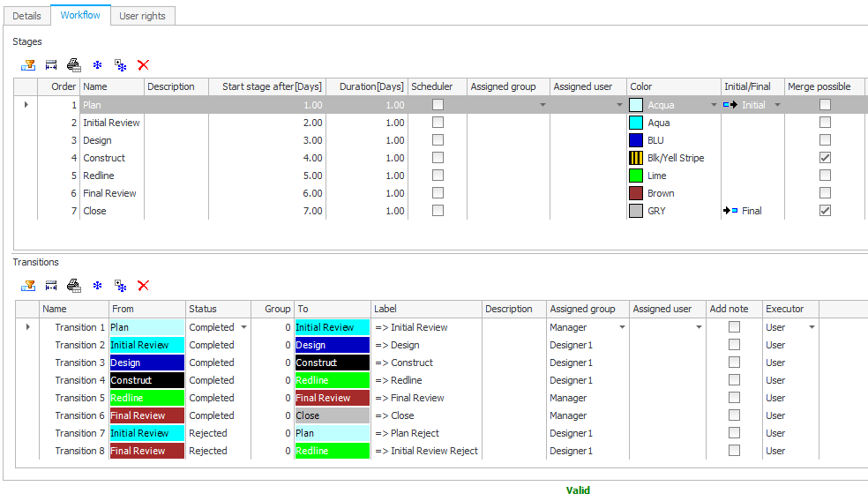Switch to the Details tab
The height and width of the screenshot is (501, 868).
[x=27, y=16]
